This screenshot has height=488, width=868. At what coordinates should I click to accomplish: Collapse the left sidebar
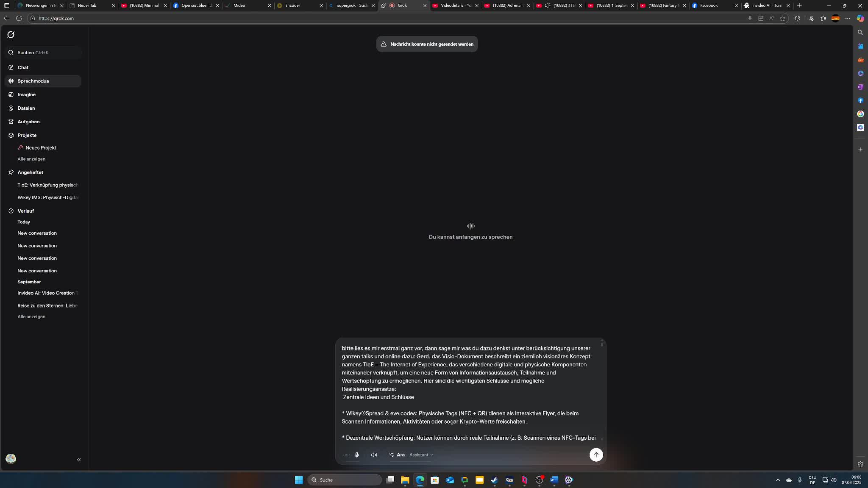tap(79, 460)
